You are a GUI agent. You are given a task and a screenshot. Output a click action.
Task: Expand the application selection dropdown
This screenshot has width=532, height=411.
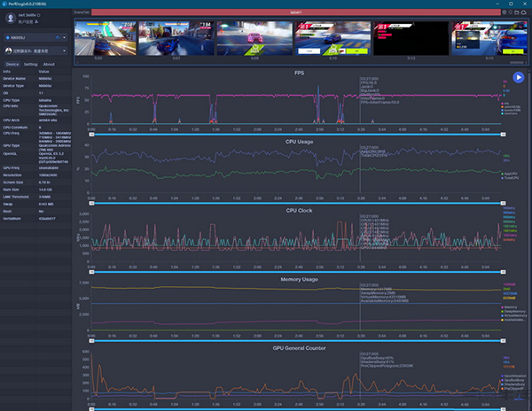pos(66,50)
